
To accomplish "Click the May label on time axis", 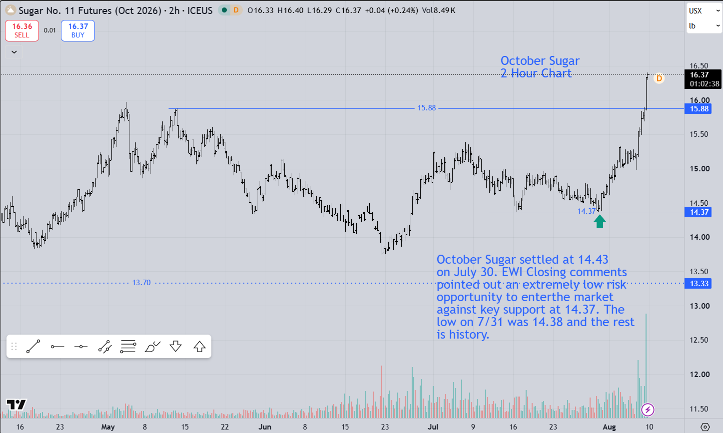I will pos(108,427).
